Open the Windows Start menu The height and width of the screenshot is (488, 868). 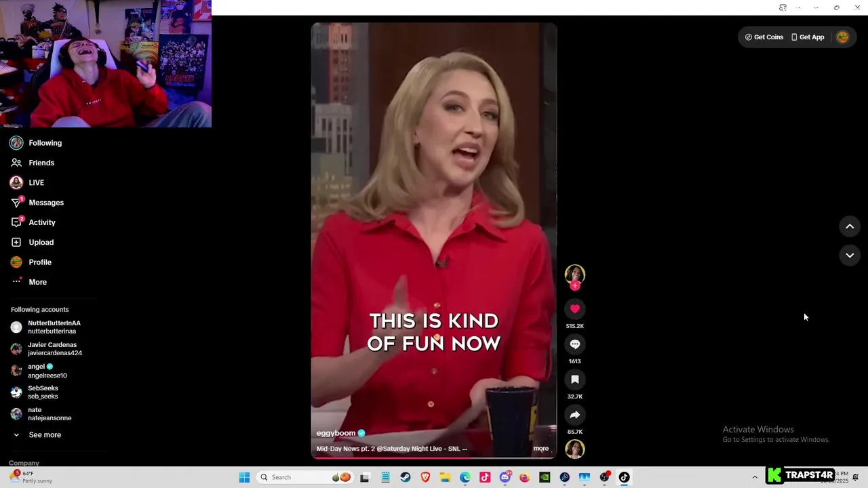pos(244,477)
